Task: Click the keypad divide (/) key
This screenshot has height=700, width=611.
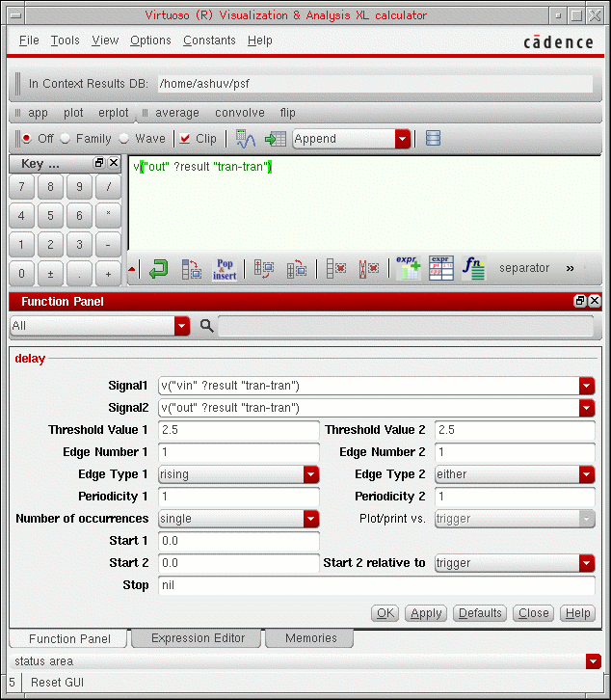Action: [x=108, y=187]
